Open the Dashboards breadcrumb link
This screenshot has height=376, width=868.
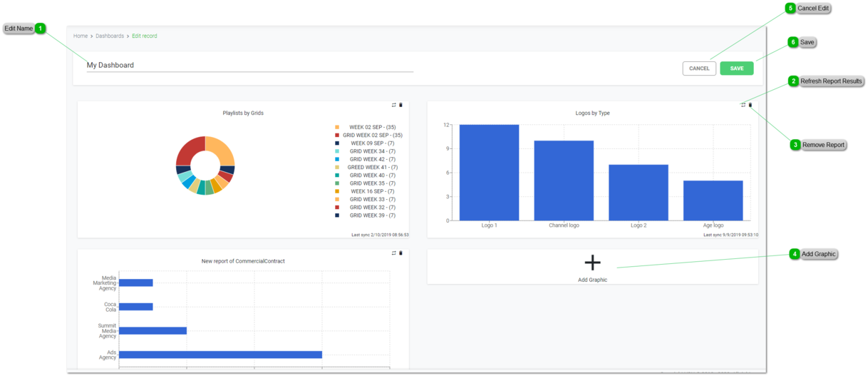(110, 36)
